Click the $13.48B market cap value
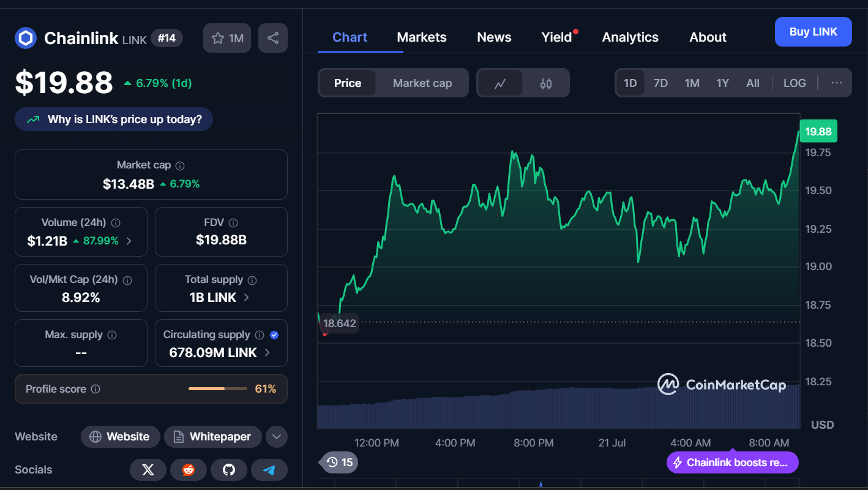 pos(129,184)
